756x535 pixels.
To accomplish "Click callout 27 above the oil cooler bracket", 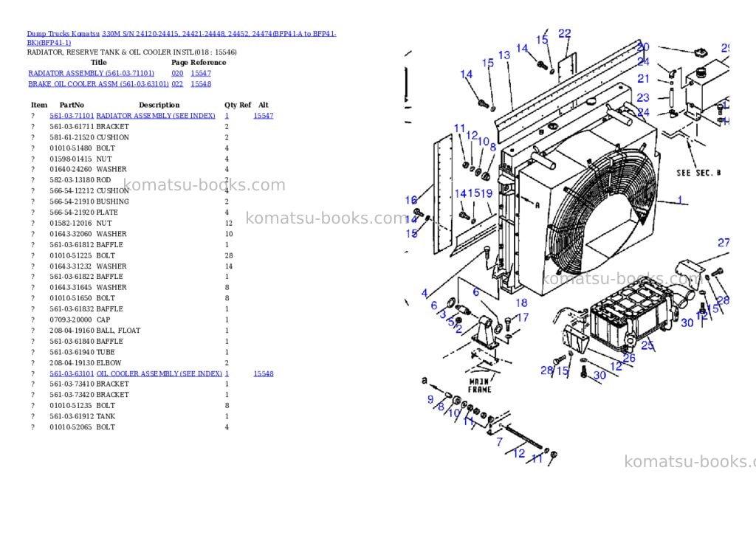I will [x=724, y=243].
